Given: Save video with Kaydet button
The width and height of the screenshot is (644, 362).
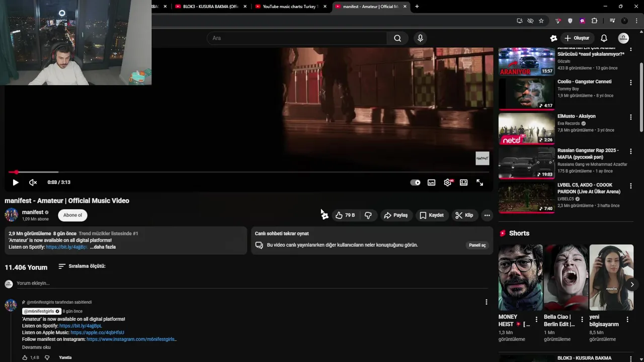Looking at the screenshot, I should (x=431, y=215).
